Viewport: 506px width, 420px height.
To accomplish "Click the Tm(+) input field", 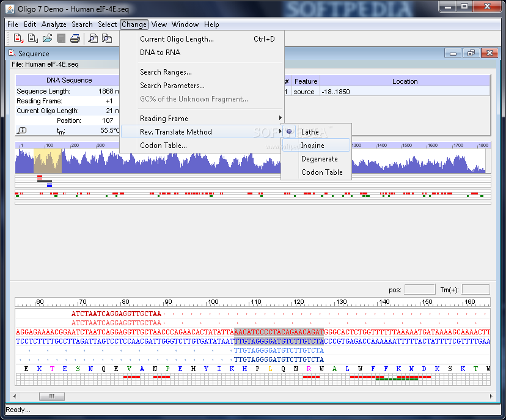I will 475,290.
